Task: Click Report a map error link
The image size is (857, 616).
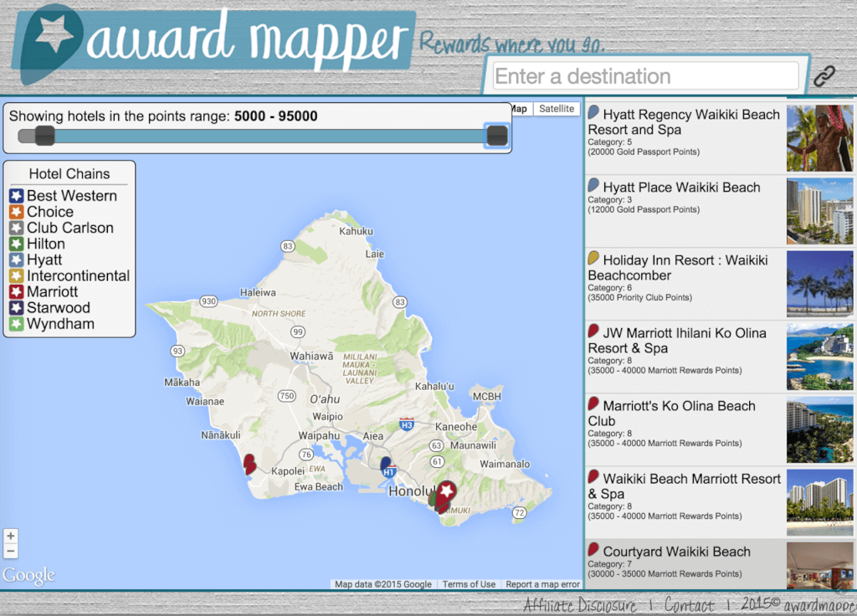Action: [x=542, y=584]
